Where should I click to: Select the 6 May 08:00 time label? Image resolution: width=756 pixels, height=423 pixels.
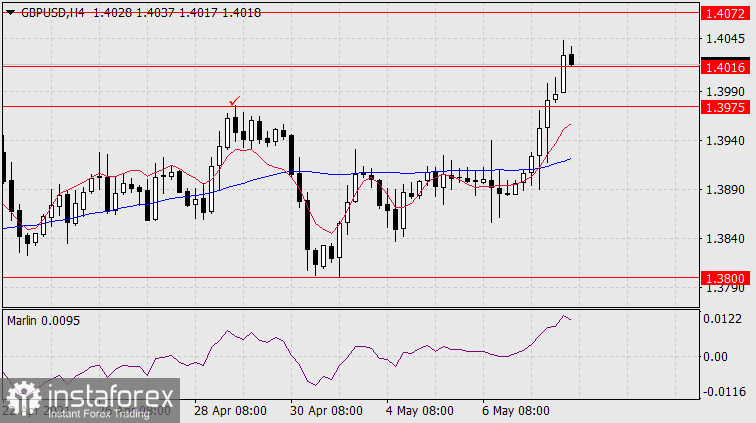pos(514,411)
